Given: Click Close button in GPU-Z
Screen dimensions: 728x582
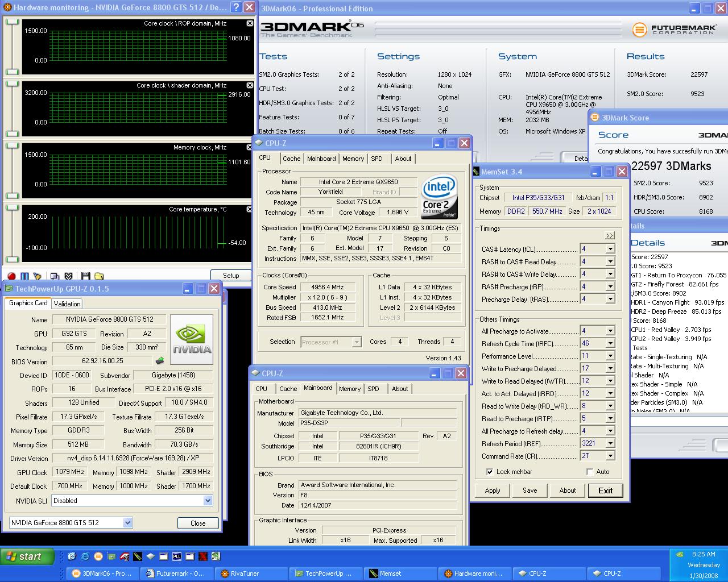Looking at the screenshot, I should [198, 523].
